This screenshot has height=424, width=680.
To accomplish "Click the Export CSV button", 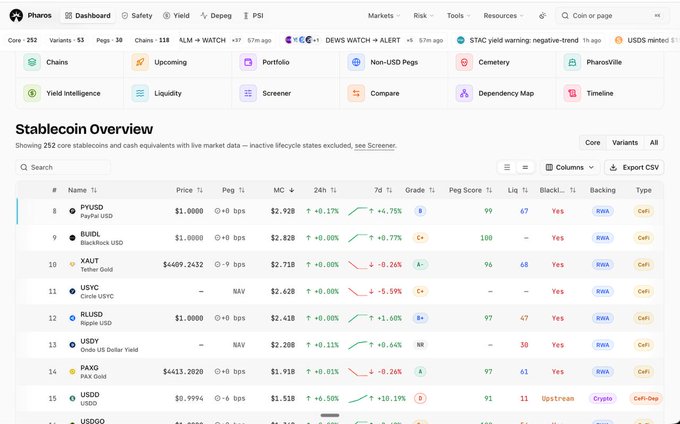I will [634, 167].
